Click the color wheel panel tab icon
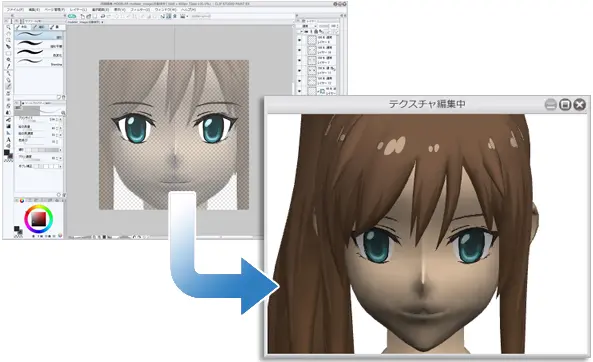Viewport: 593px width, 362px height. (22, 200)
